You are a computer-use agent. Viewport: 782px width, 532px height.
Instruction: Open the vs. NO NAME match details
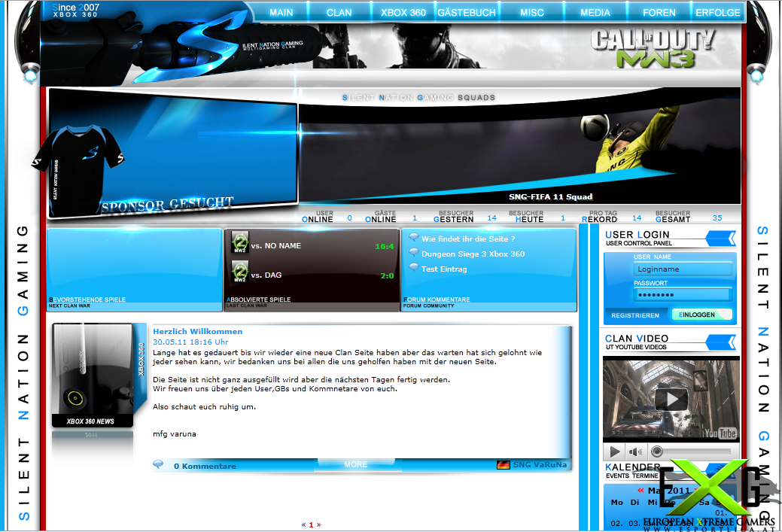click(275, 246)
